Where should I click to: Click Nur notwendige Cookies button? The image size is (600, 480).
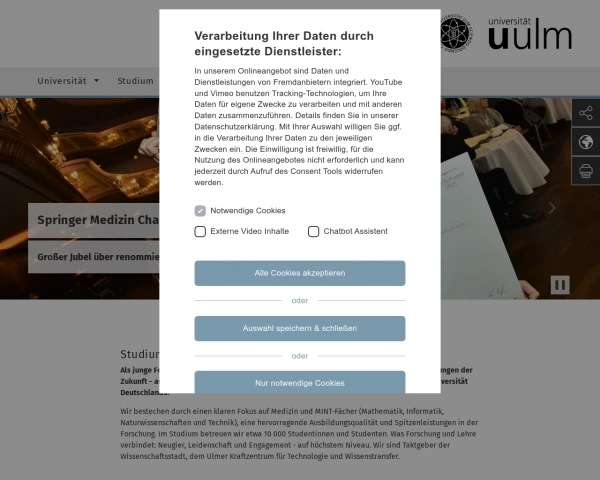pos(300,382)
